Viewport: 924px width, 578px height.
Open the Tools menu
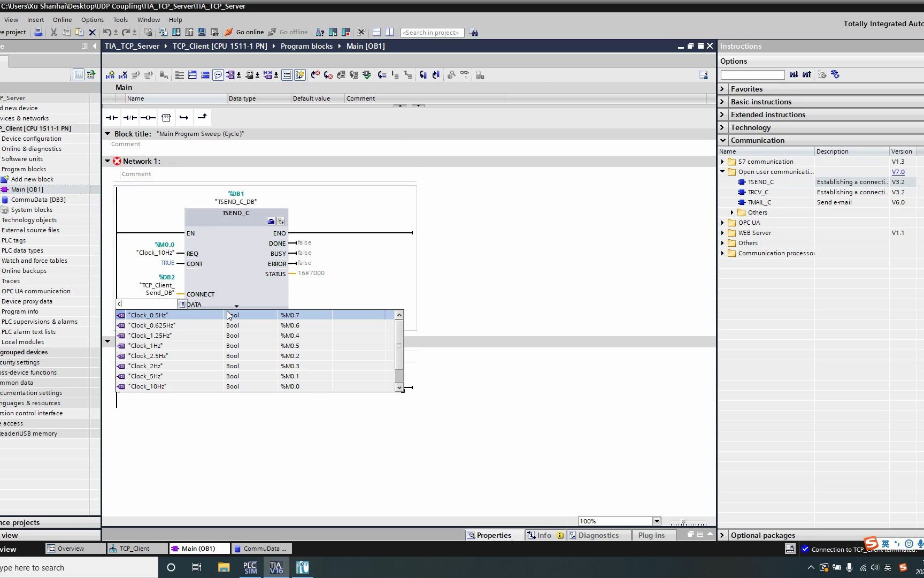click(120, 20)
